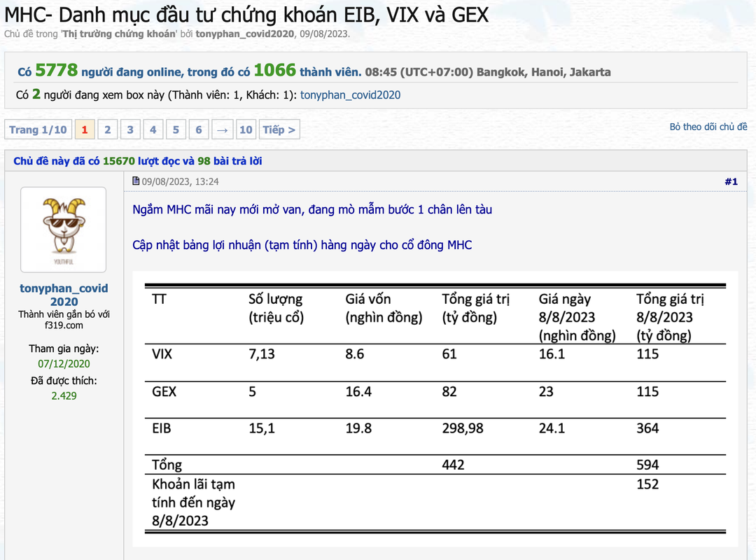Click EIB cost price '19.8' cell
This screenshot has width=756, height=560.
(x=358, y=428)
